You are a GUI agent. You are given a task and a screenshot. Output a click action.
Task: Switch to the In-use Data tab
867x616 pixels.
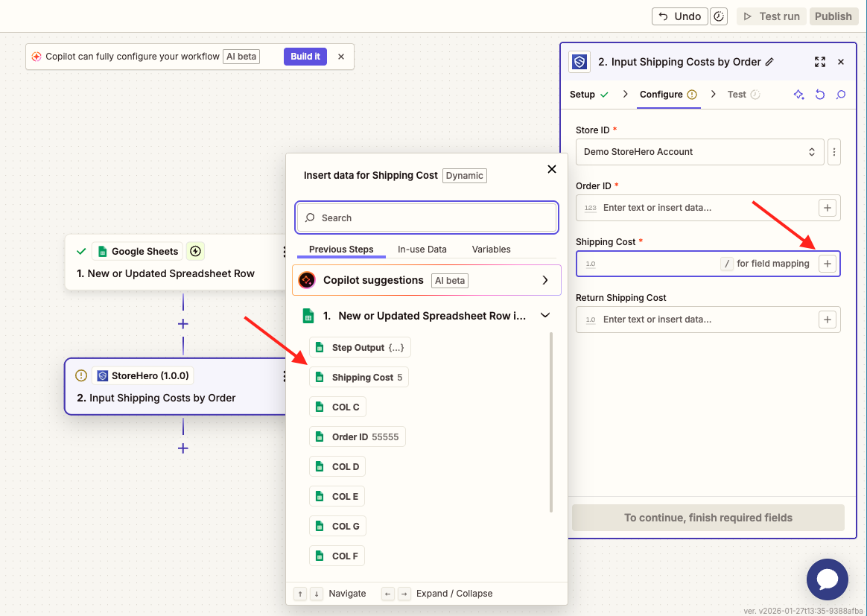tap(422, 250)
